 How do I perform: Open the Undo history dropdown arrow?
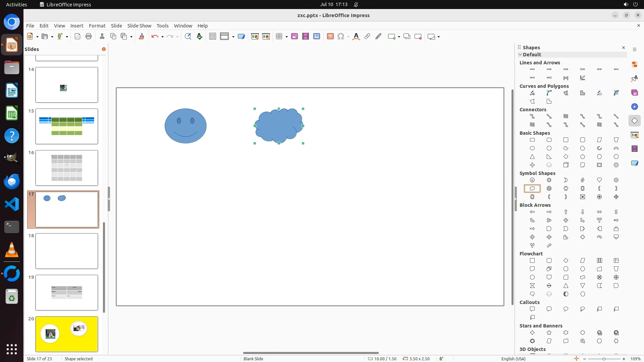(x=162, y=37)
